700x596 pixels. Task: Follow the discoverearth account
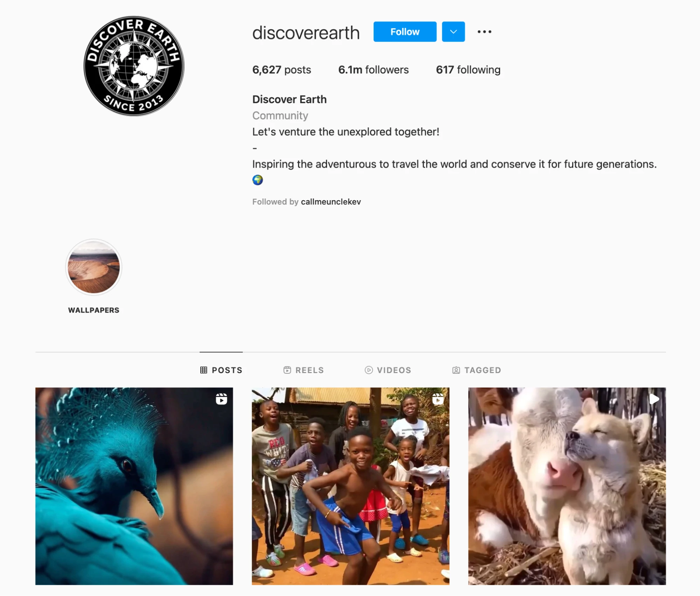coord(405,32)
